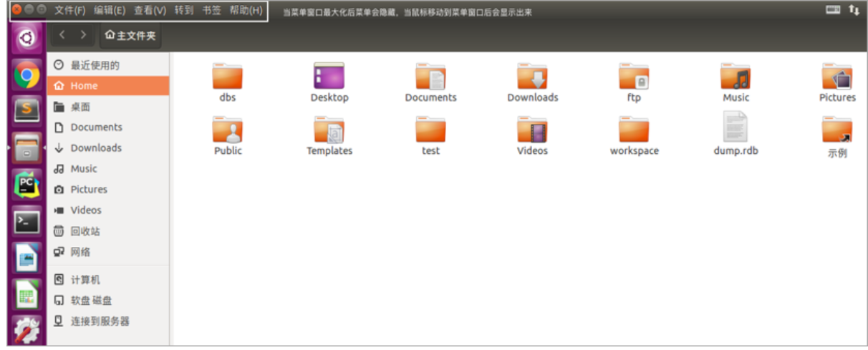Open 软盘 磁盘 in the sidebar
This screenshot has height=350, width=868.
[x=108, y=301]
